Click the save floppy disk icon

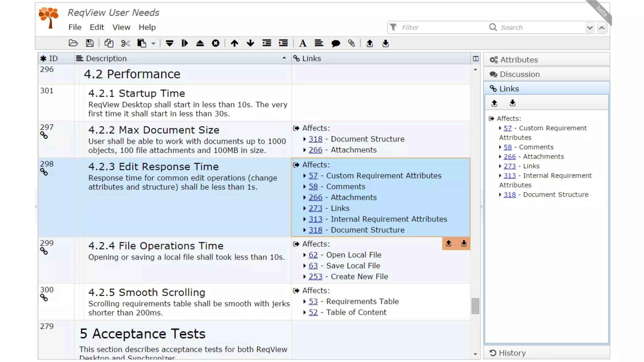90,43
